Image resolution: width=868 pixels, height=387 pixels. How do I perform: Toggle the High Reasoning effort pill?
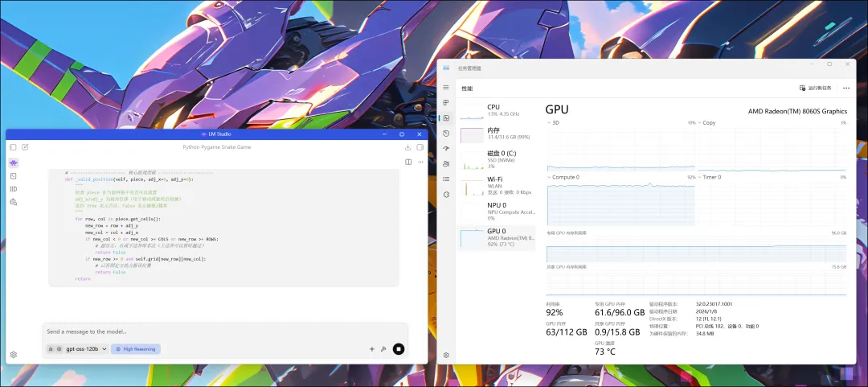tap(136, 349)
